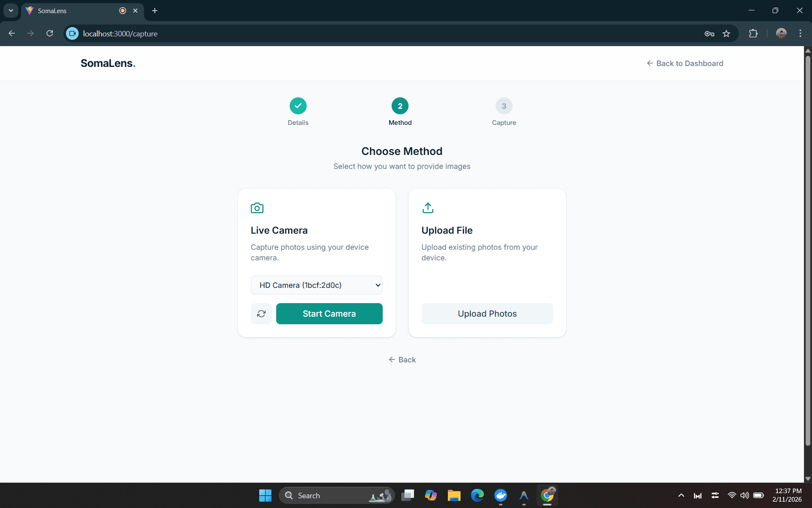Open Wi-Fi network settings in tray
The image size is (812, 508).
click(732, 495)
